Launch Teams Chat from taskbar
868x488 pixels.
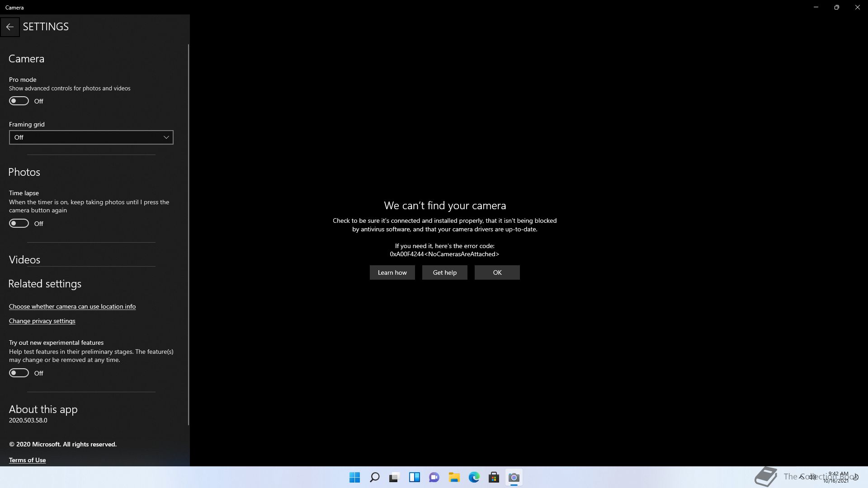(434, 477)
